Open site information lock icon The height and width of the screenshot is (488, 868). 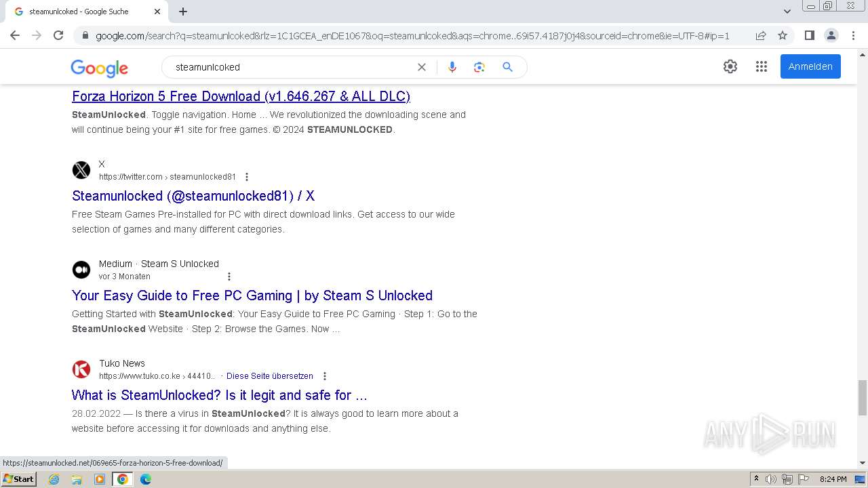point(85,35)
